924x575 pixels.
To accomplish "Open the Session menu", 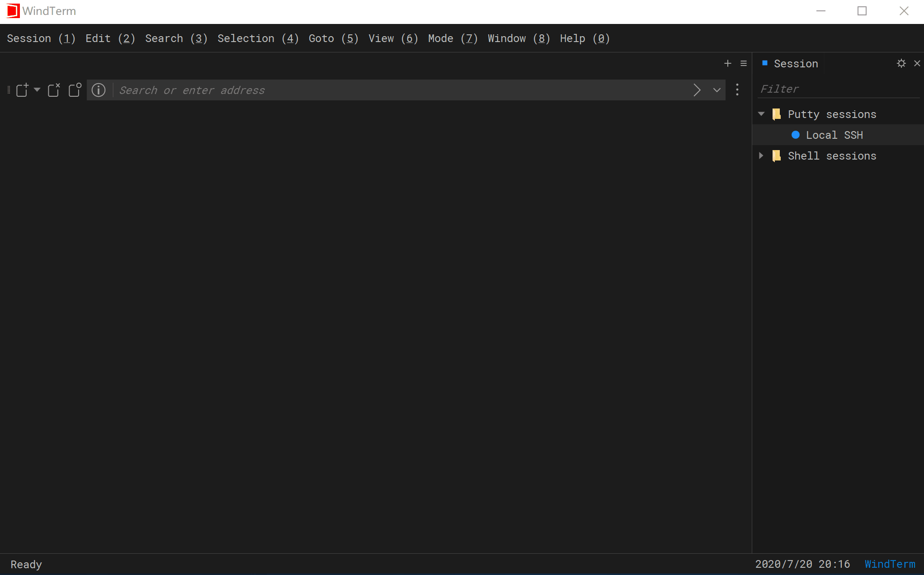I will click(x=41, y=38).
